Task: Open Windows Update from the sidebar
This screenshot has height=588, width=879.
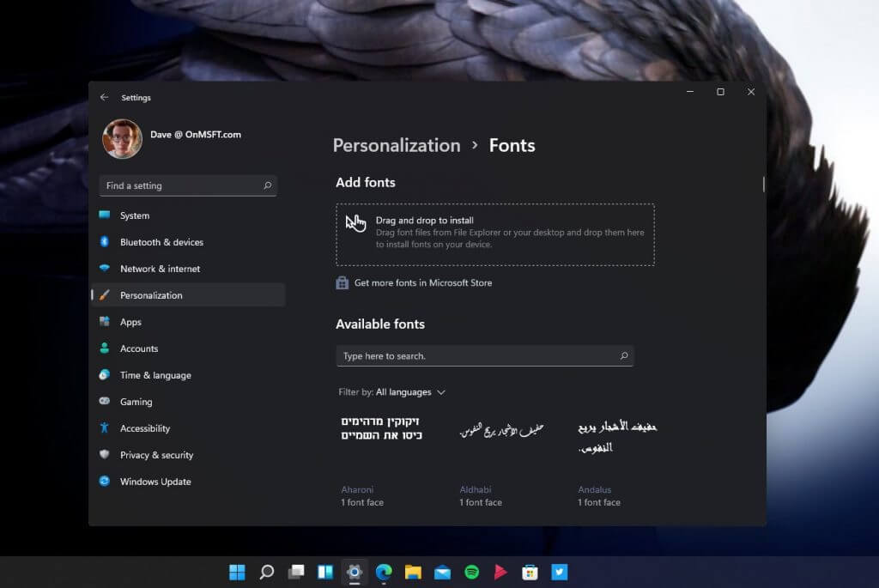Action: coord(155,482)
